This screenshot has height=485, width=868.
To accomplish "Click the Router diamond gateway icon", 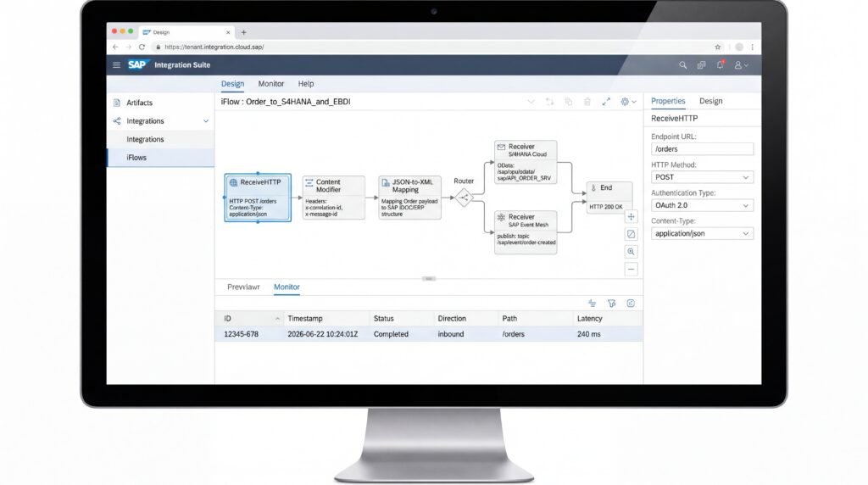I will pyautogui.click(x=464, y=198).
